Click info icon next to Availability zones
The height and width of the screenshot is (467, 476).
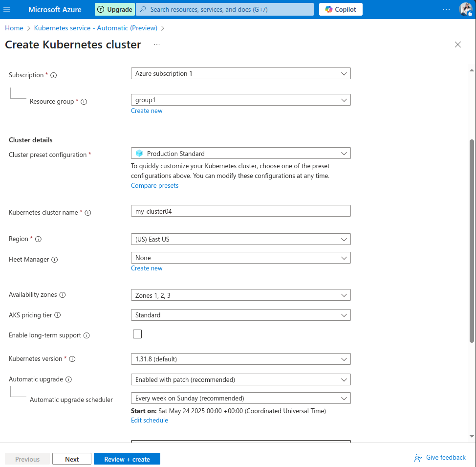pyautogui.click(x=63, y=295)
